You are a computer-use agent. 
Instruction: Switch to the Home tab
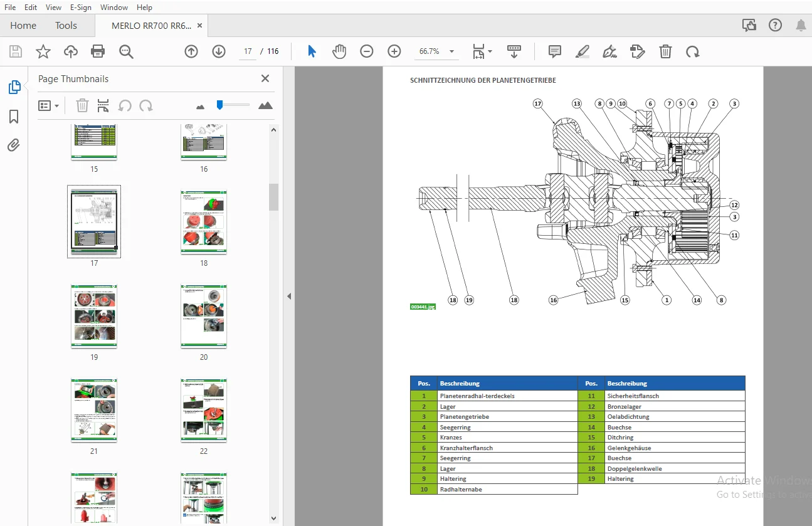[x=23, y=26]
